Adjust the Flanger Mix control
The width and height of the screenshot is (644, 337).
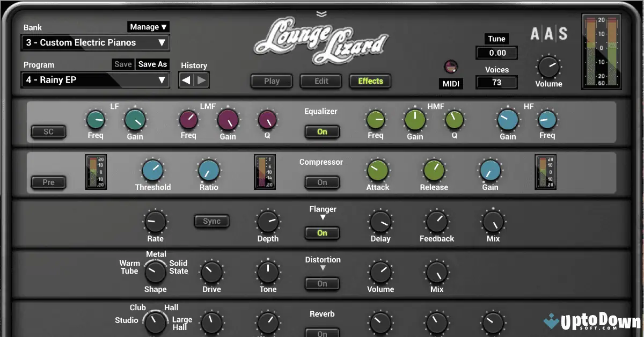coord(492,221)
